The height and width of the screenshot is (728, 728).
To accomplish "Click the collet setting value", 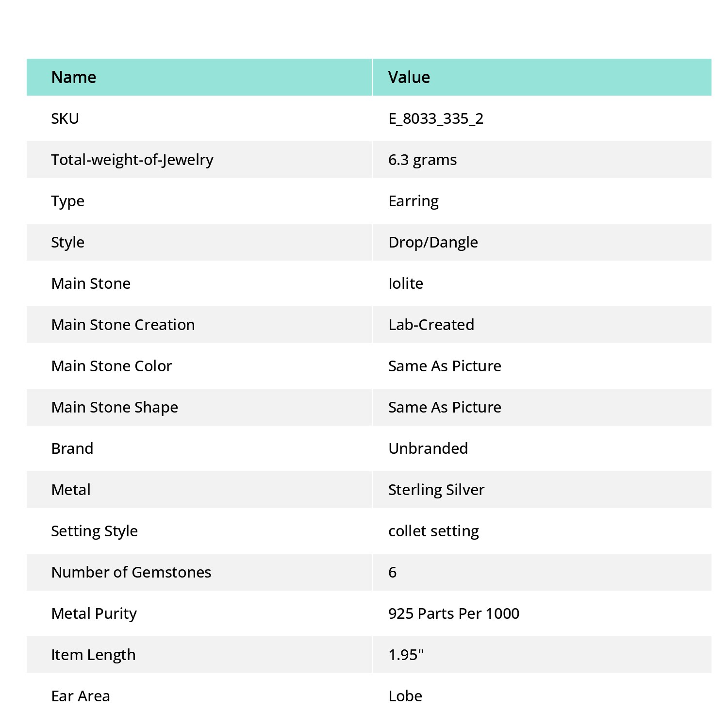I will point(433,531).
